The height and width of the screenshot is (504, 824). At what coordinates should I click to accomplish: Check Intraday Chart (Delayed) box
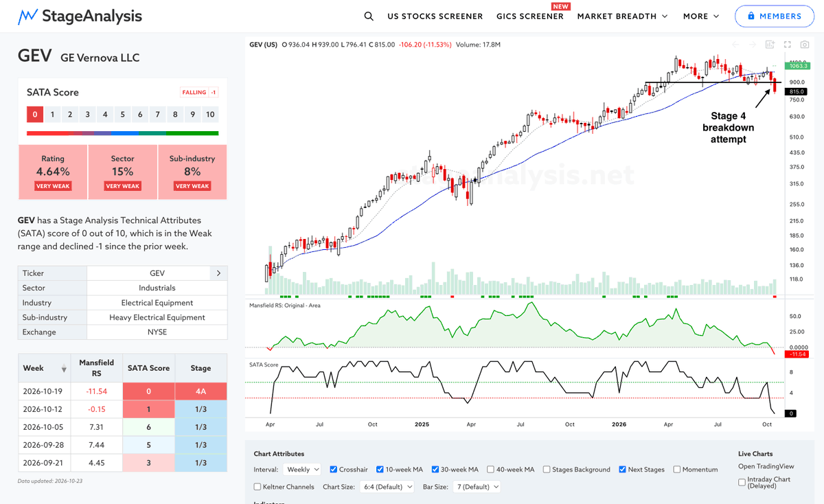(x=742, y=482)
